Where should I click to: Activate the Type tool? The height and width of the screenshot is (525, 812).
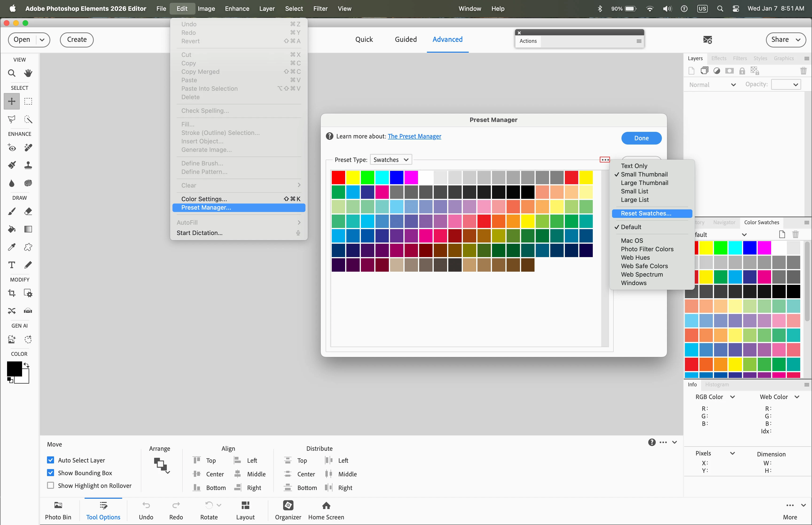12,265
